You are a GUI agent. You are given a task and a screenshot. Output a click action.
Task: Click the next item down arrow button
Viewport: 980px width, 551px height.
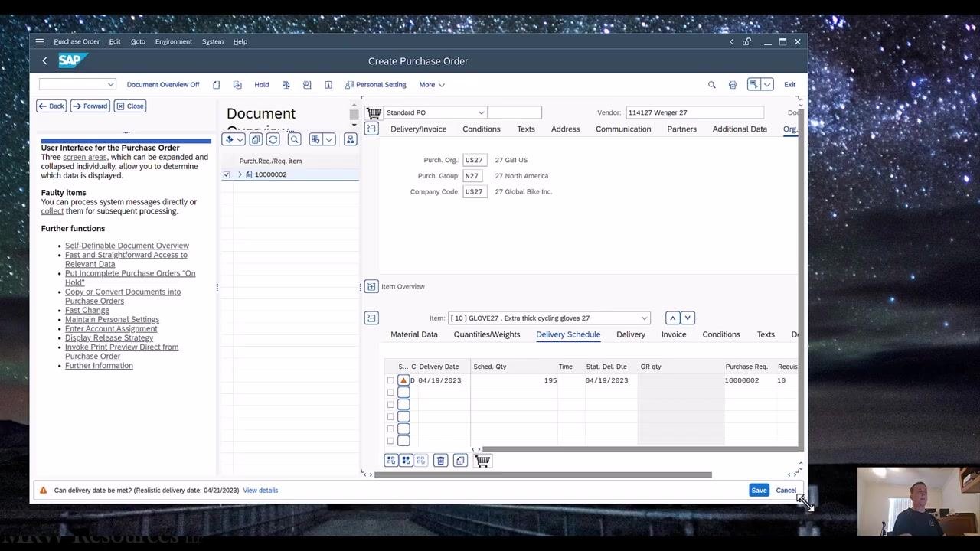coord(688,318)
